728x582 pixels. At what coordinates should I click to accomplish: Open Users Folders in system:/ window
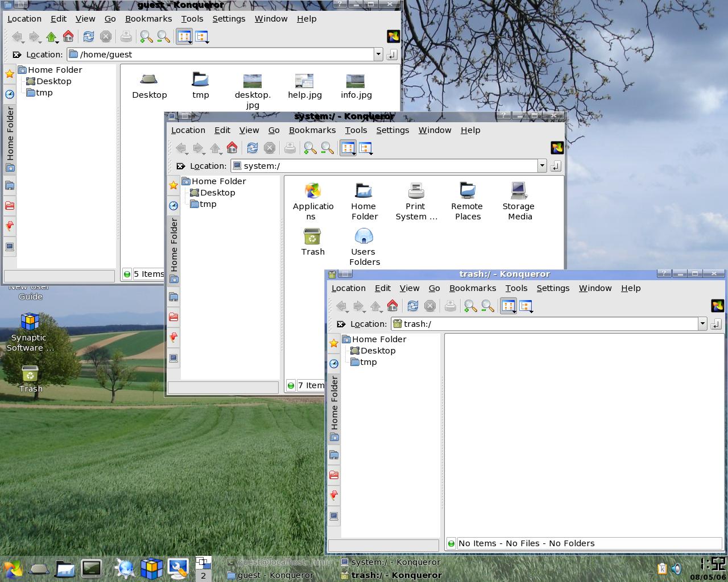click(364, 247)
